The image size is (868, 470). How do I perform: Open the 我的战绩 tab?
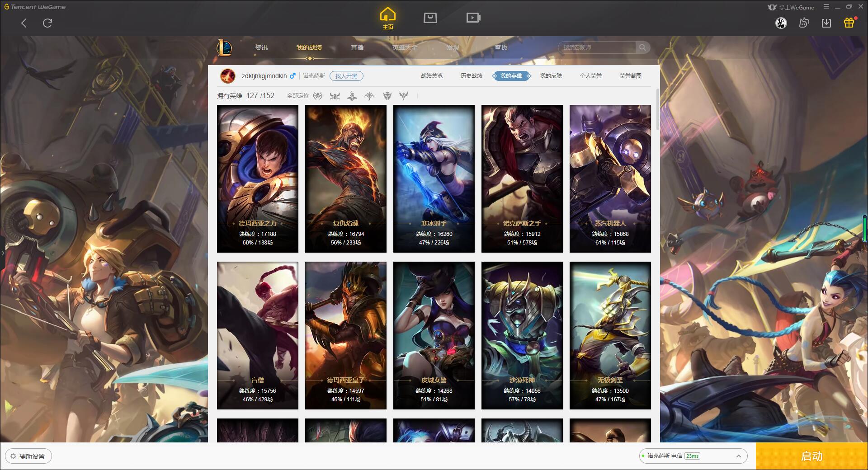pyautogui.click(x=309, y=47)
